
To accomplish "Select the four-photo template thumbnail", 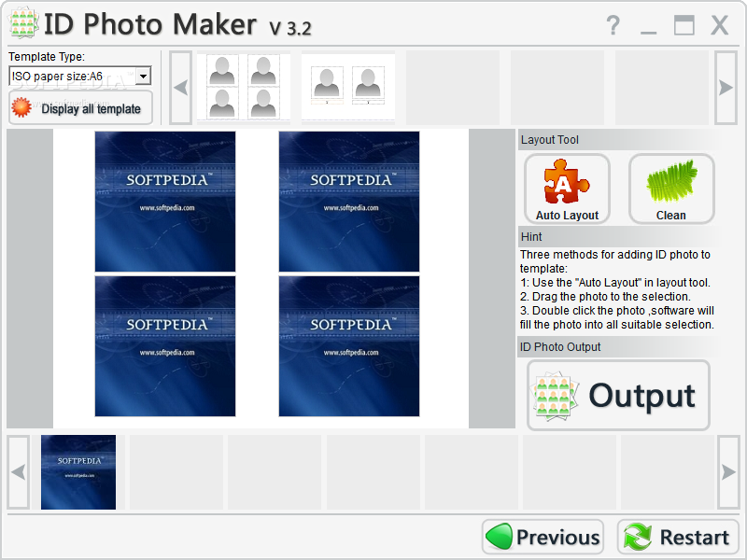I will point(244,87).
